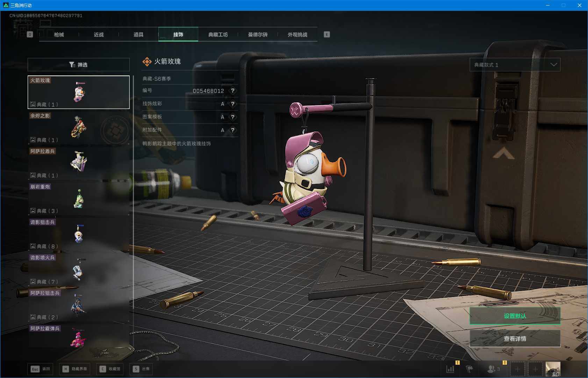
Task: Select the 崩岩重炮 charm in list
Action: (x=78, y=198)
